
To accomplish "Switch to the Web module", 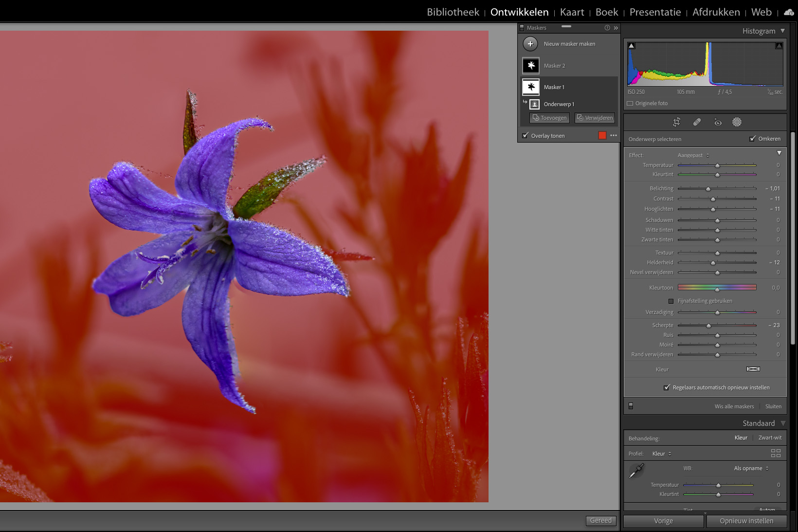I will pos(761,12).
